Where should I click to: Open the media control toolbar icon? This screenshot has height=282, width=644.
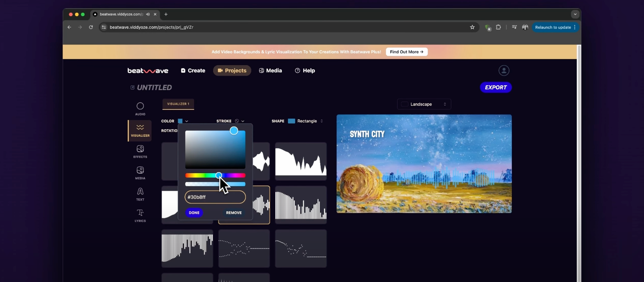click(x=514, y=27)
